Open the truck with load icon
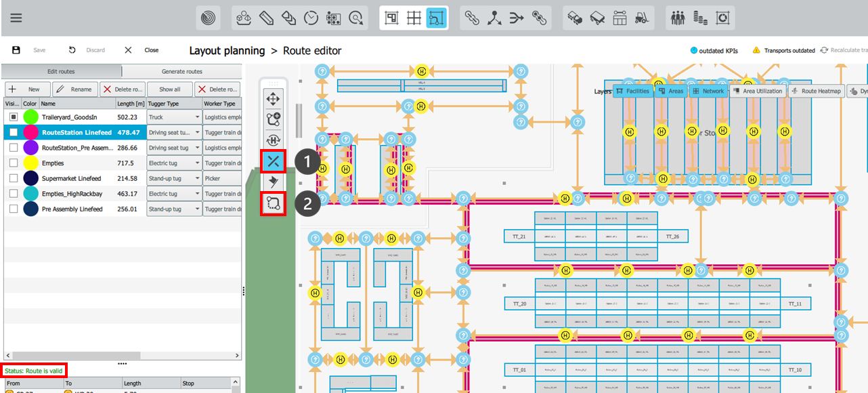This screenshot has width=868, height=393. click(575, 18)
